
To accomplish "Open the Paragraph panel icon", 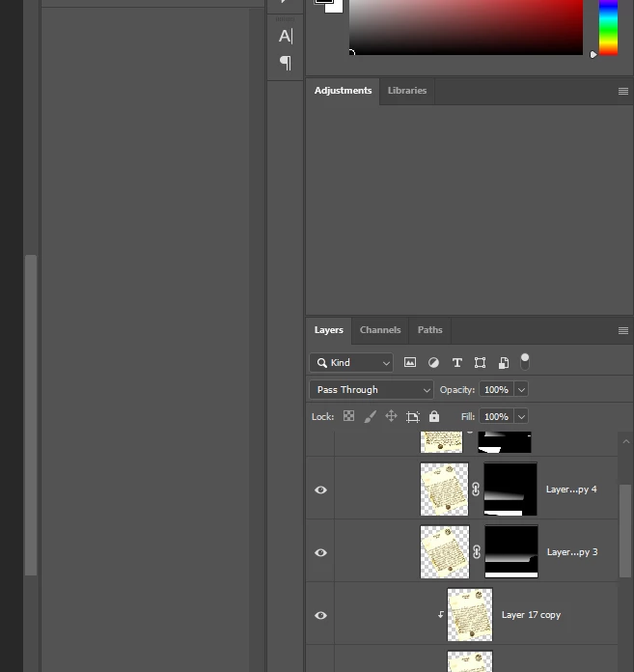I will (x=286, y=63).
